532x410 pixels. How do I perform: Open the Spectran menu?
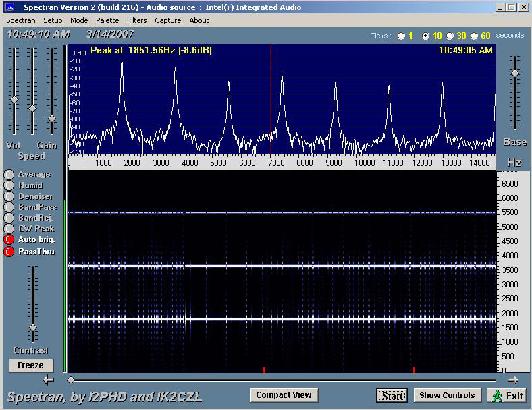click(21, 21)
